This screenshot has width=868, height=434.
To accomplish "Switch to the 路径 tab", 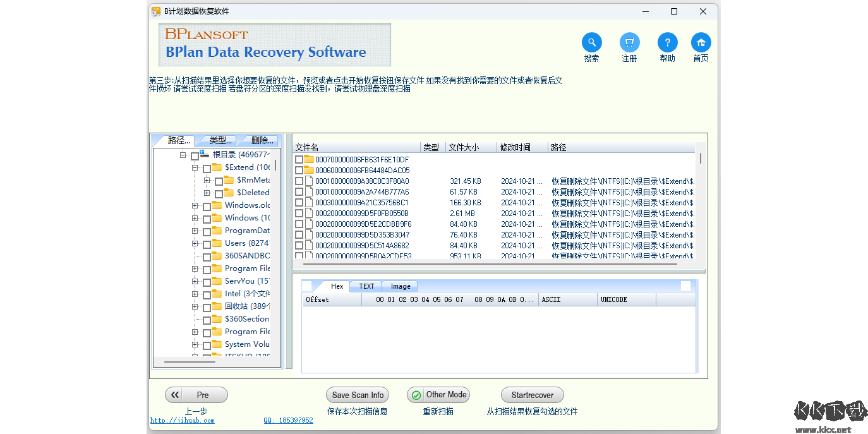I will click(x=178, y=140).
